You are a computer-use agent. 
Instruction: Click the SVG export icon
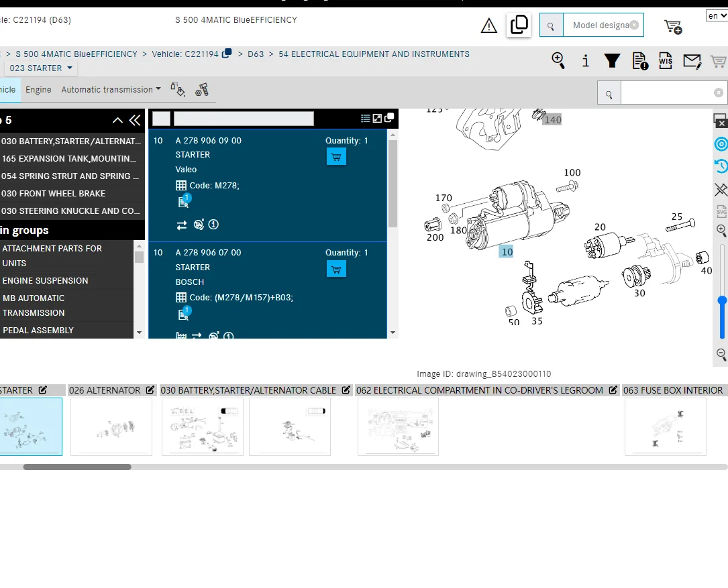coord(721,211)
